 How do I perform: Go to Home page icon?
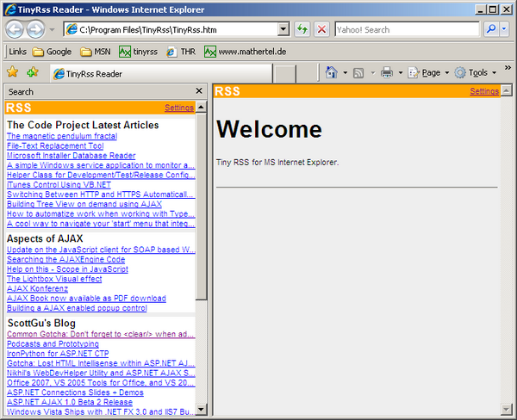pos(332,72)
